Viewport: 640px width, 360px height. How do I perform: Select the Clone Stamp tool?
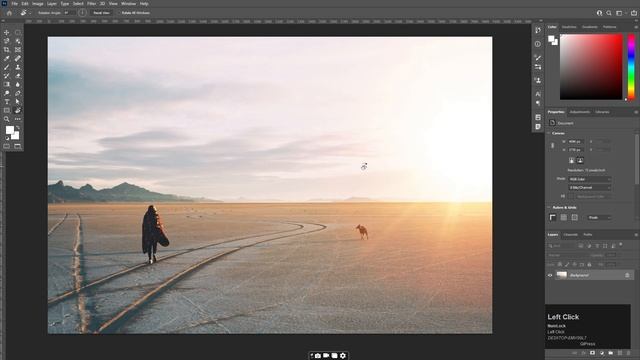point(18,67)
